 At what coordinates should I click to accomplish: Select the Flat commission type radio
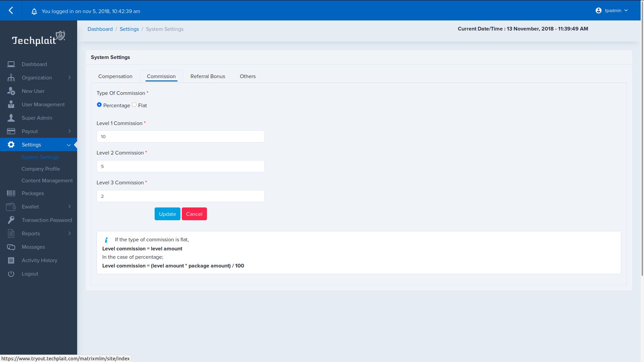click(134, 105)
